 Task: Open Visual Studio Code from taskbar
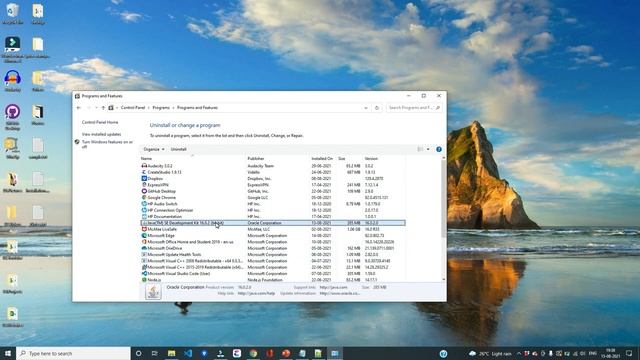[x=188, y=353]
